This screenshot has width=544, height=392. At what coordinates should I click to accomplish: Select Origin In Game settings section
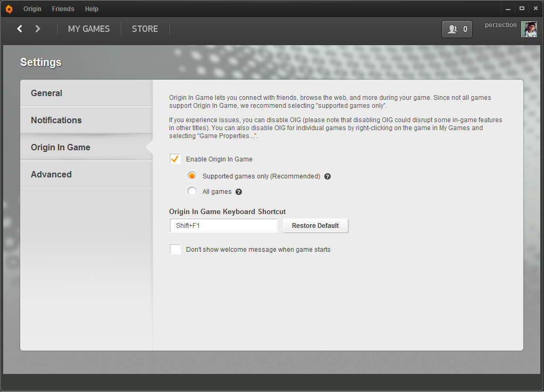pos(86,147)
